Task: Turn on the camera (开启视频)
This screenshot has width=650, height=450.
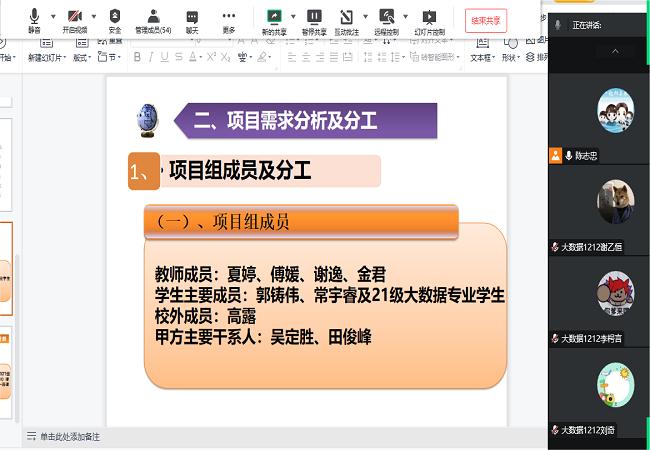Action: 74,19
